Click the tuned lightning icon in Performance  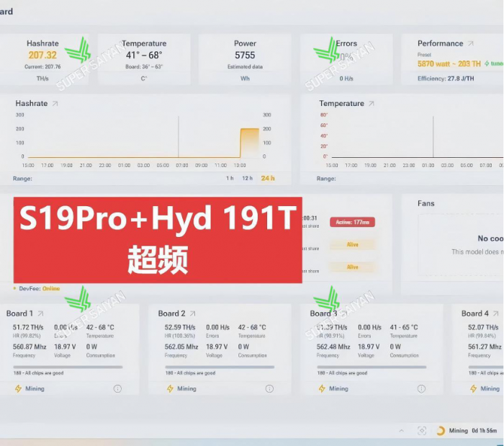pos(487,63)
